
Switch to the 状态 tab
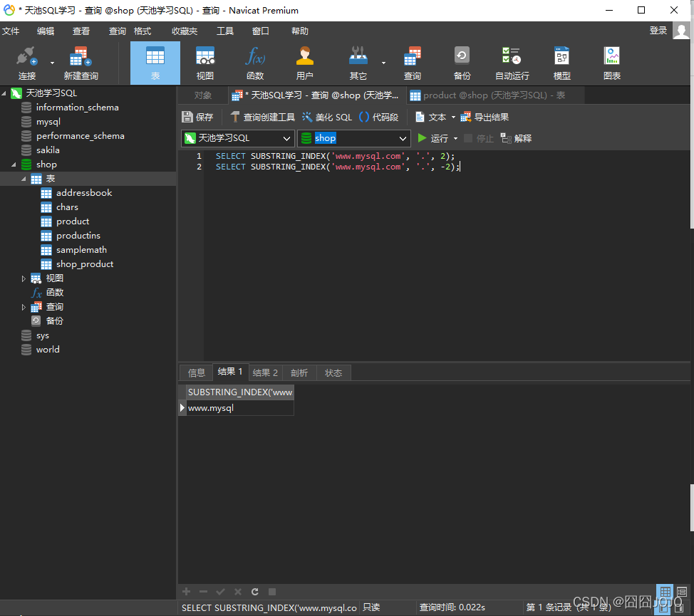click(x=333, y=372)
